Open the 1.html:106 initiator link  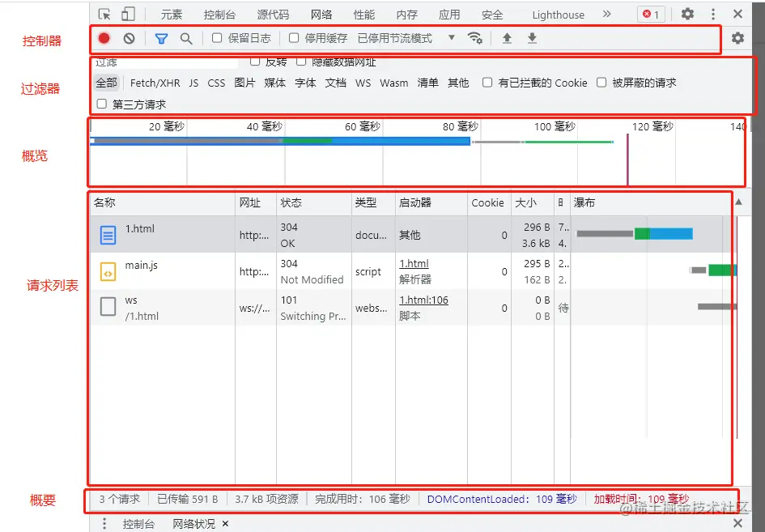(x=423, y=300)
